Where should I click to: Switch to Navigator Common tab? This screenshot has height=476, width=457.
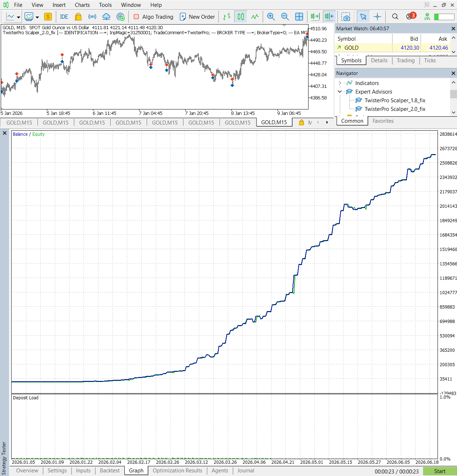352,121
